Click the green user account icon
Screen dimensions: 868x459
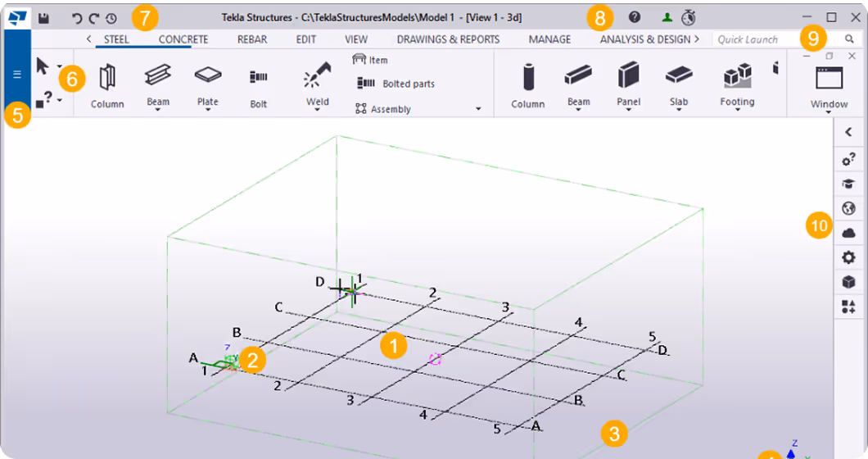click(x=667, y=18)
